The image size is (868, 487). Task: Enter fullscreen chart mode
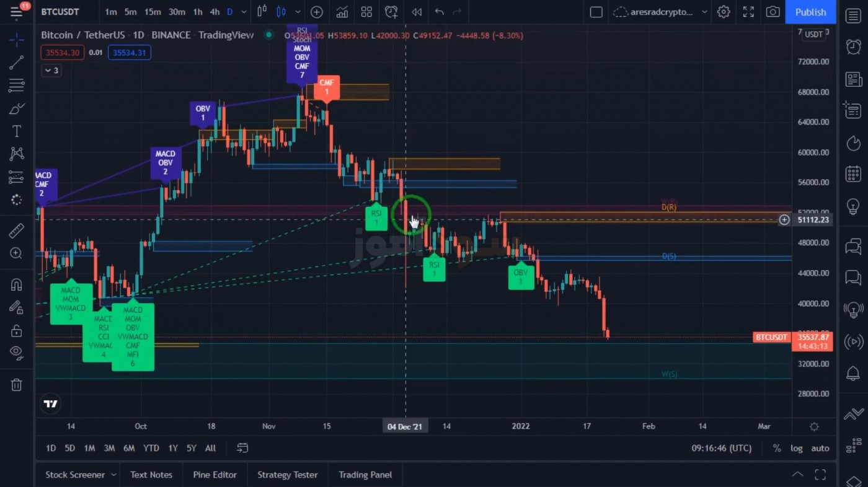pos(748,12)
